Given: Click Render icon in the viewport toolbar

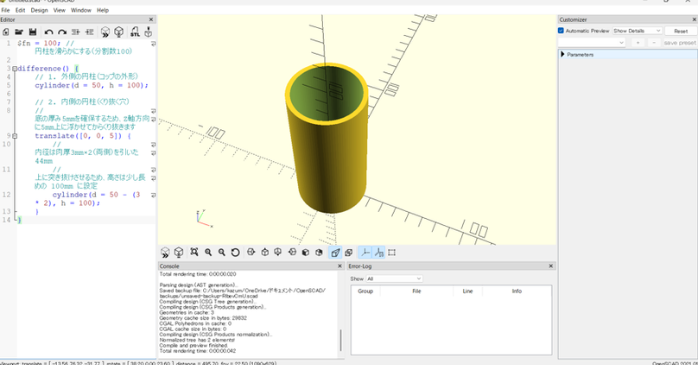Looking at the screenshot, I should (179, 253).
